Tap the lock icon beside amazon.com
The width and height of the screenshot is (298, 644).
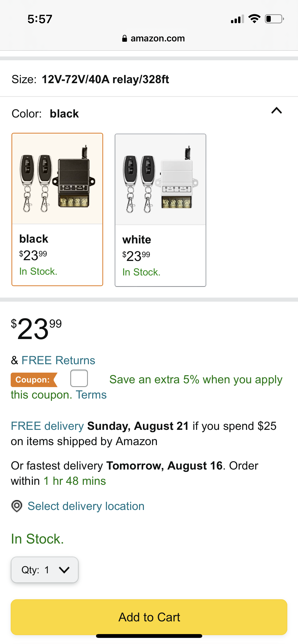(x=125, y=38)
